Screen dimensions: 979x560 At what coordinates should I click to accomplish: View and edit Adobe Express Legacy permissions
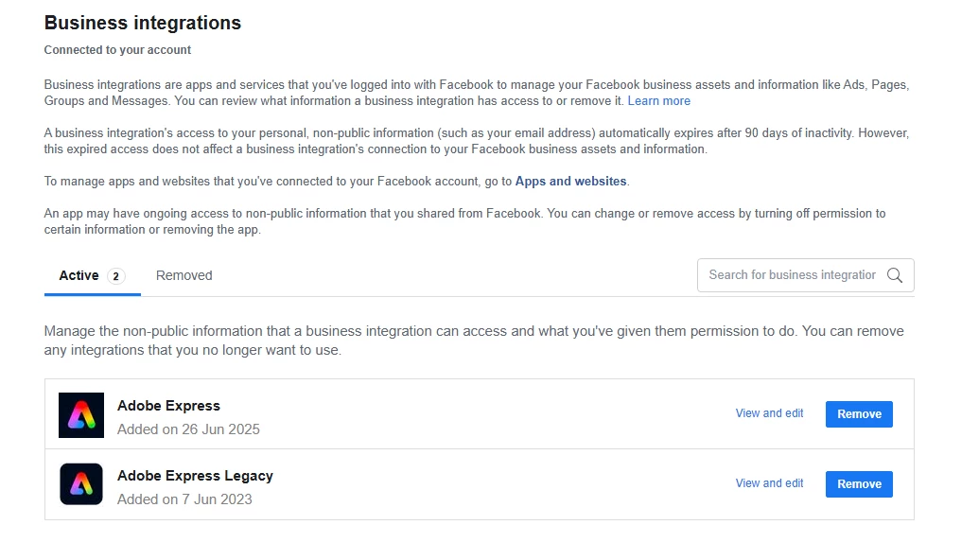click(x=769, y=483)
